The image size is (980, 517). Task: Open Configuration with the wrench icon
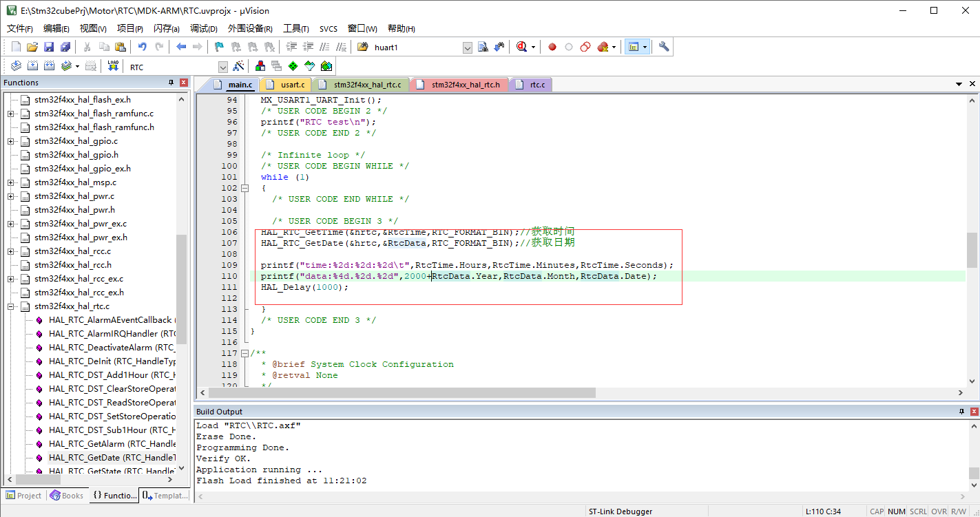662,46
